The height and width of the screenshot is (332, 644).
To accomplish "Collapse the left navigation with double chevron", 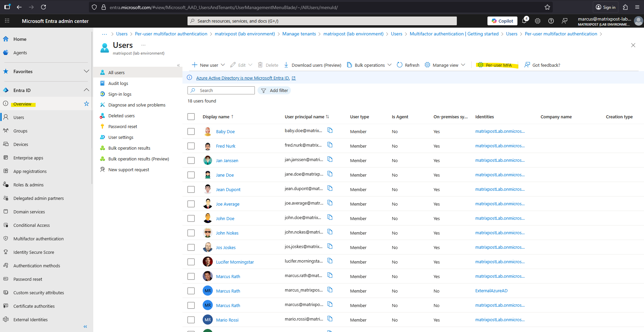I will point(85,326).
